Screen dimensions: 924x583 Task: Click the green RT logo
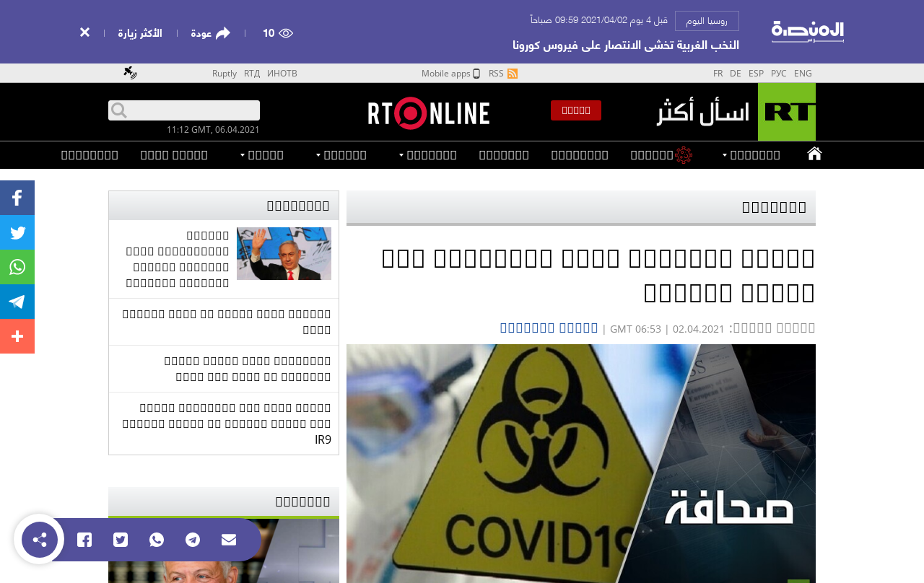coord(787,112)
